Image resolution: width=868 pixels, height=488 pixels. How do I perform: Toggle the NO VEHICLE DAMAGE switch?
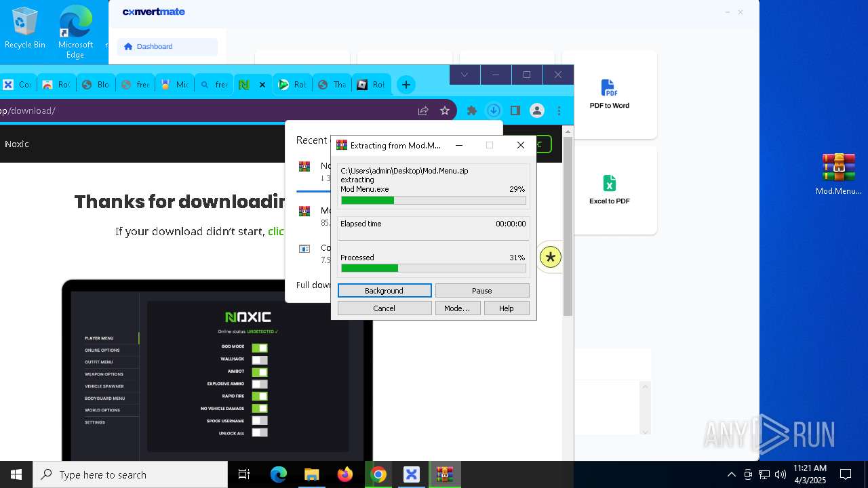coord(260,409)
